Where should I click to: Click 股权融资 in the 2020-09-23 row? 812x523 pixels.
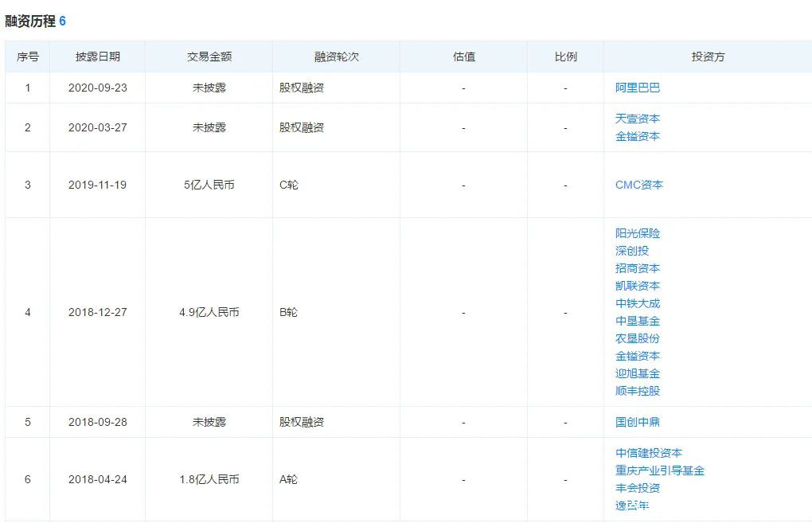click(302, 88)
